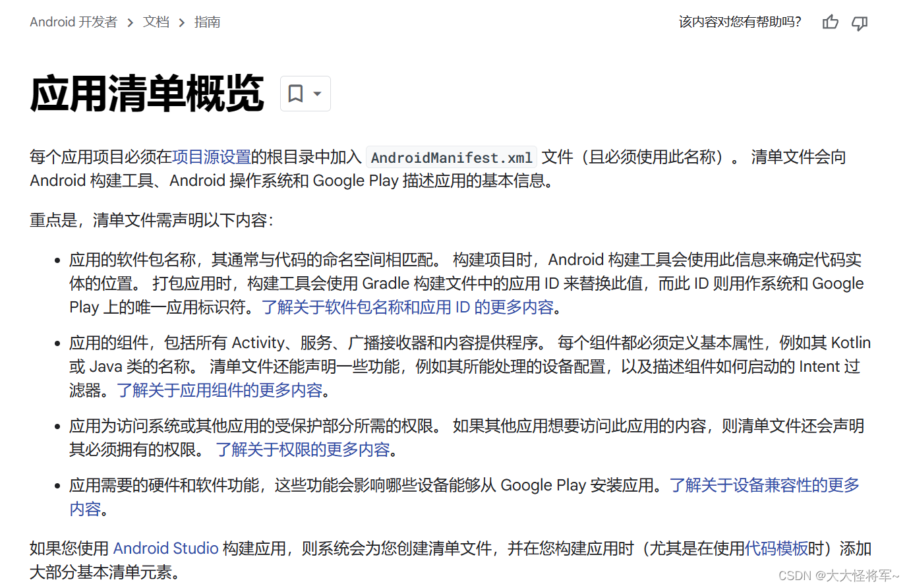Click the thumbs-down not helpful icon
The image size is (909, 588).
[860, 23]
